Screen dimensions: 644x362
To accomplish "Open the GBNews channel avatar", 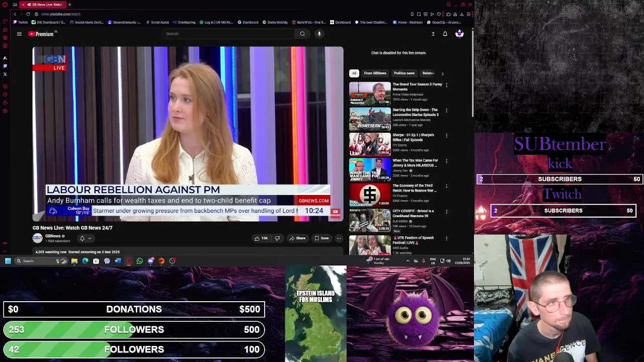I will click(37, 238).
